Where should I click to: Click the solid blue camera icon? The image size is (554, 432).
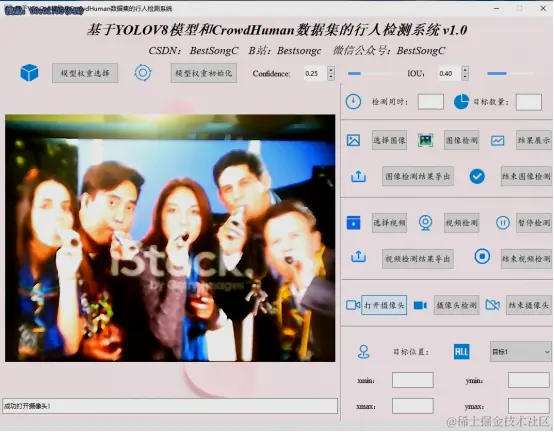tap(420, 305)
